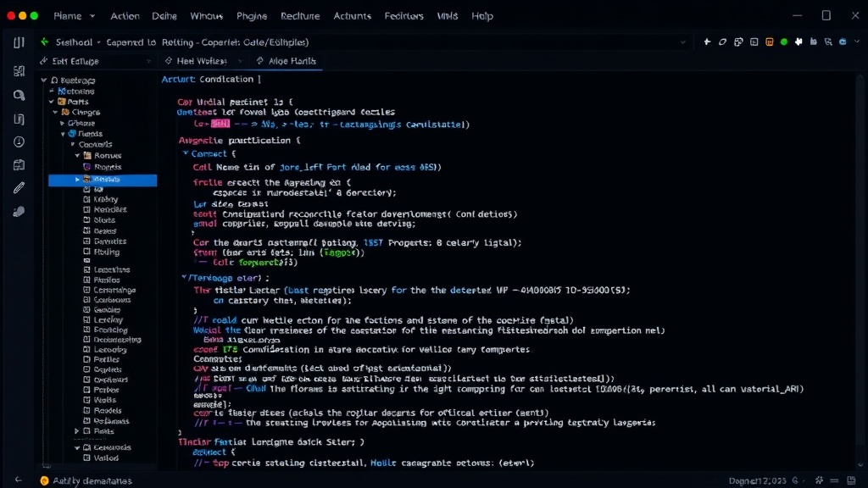Open the sidebar icon below the clock
Image resolution: width=868 pixels, height=488 pixels.
point(19,165)
